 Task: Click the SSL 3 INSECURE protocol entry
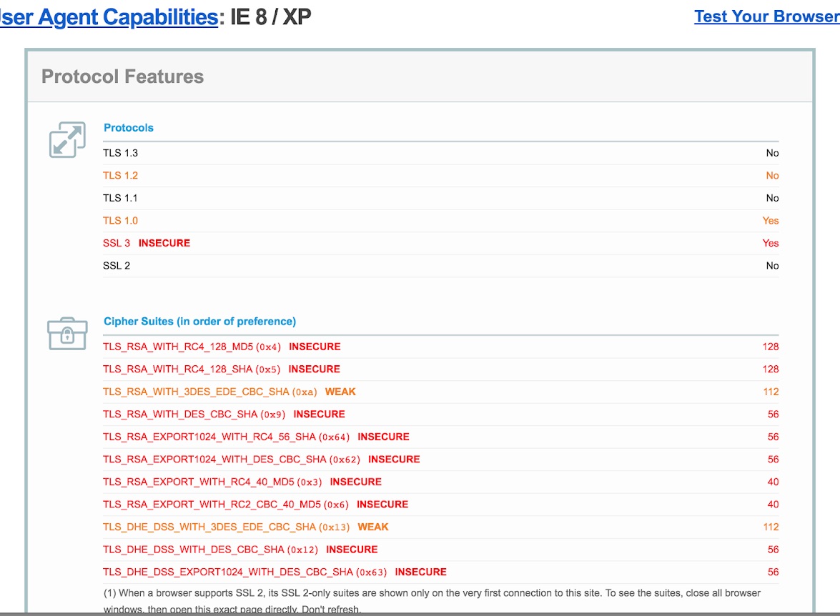click(146, 243)
